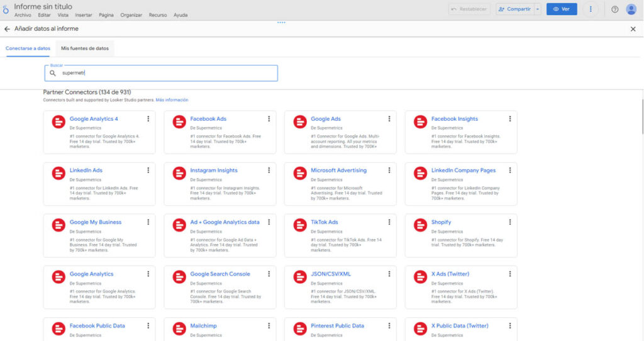This screenshot has height=341, width=644.
Task: Click the Ver button
Action: [x=562, y=9]
